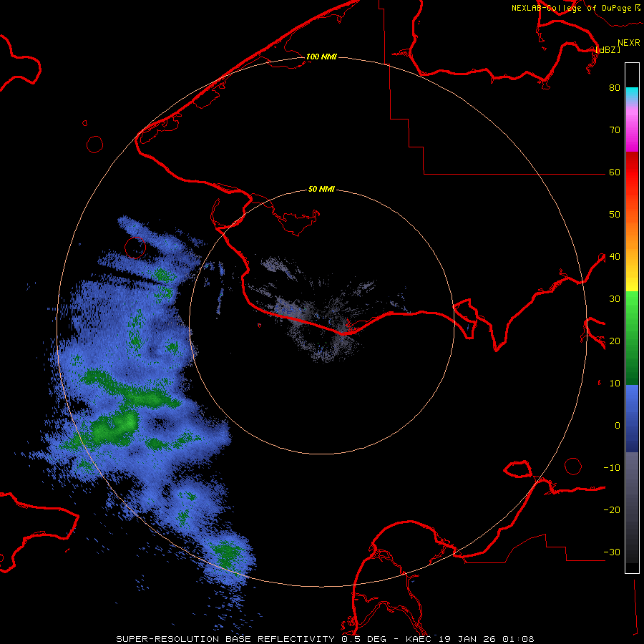The height and width of the screenshot is (644, 644).
Task: Click the -20 dBZ tick on the color scale
Action: coord(612,509)
